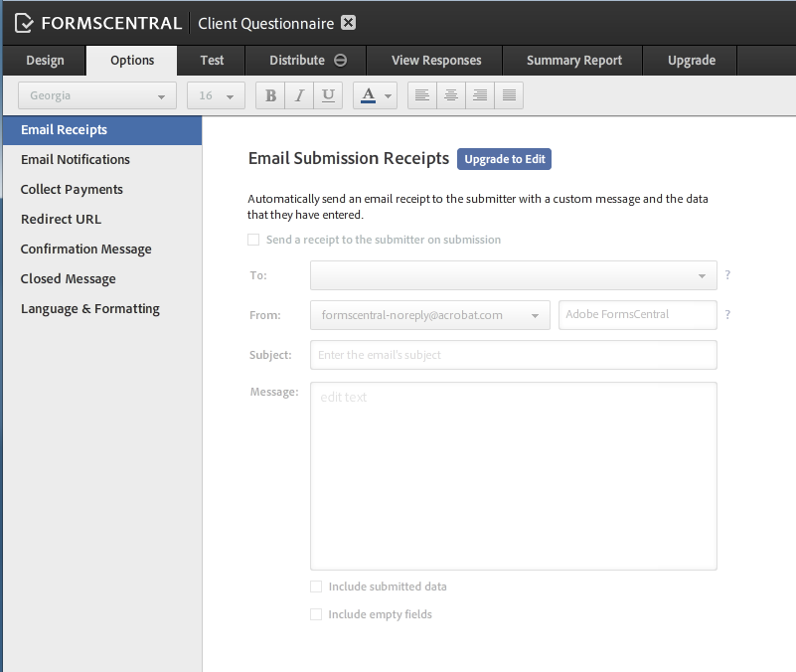Open Confirmation Message settings
Viewport: 796px width, 672px height.
[102, 250]
